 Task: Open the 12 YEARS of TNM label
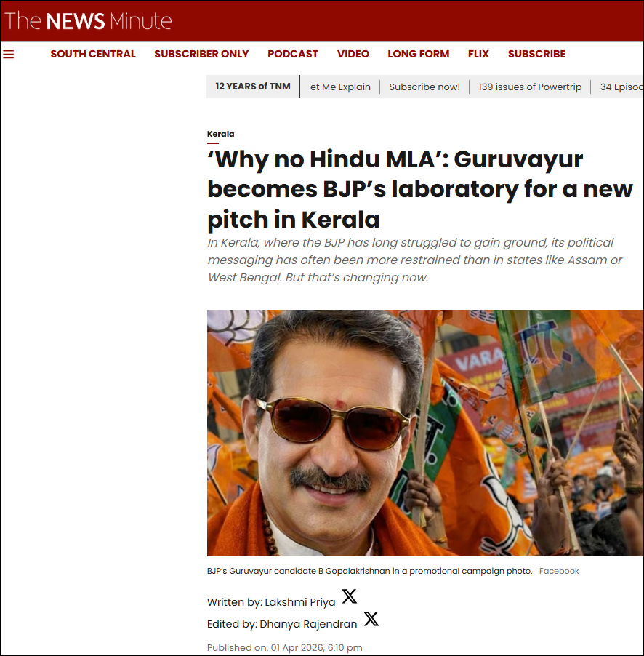click(x=252, y=87)
